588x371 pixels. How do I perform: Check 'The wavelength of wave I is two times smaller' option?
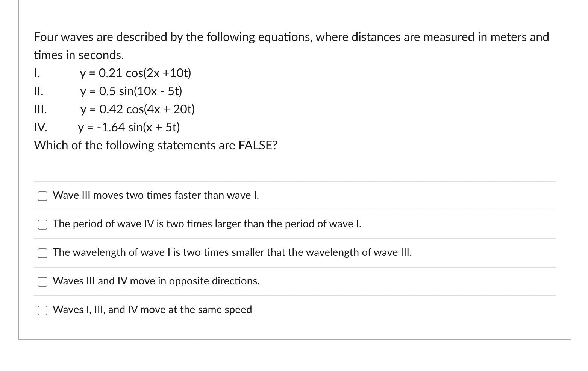(x=42, y=253)
